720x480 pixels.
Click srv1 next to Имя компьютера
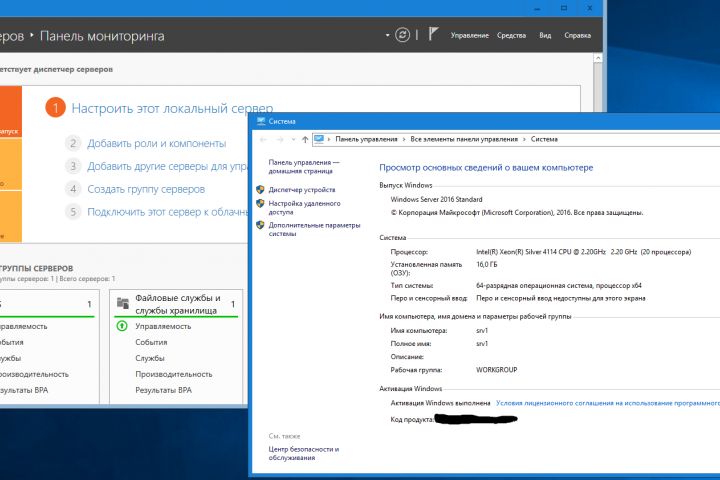(x=482, y=331)
